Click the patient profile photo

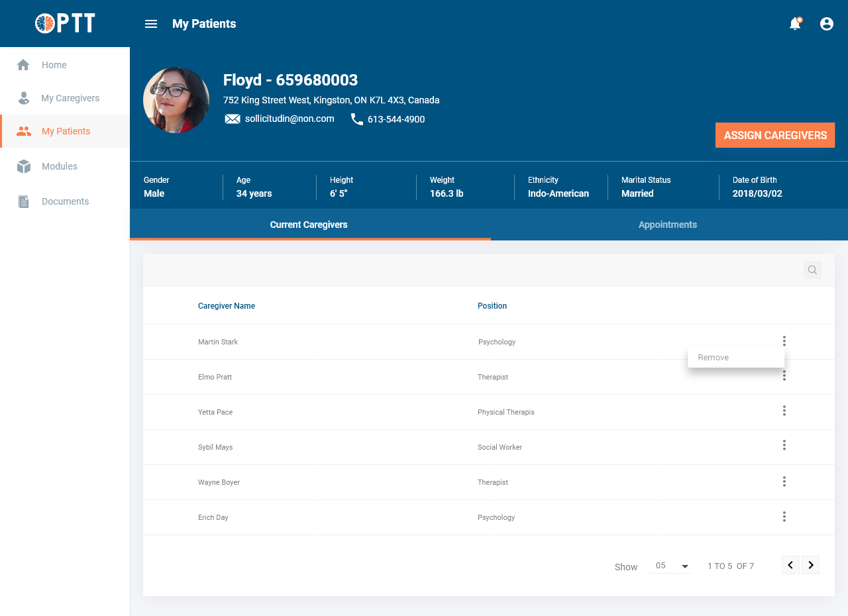pos(176,100)
